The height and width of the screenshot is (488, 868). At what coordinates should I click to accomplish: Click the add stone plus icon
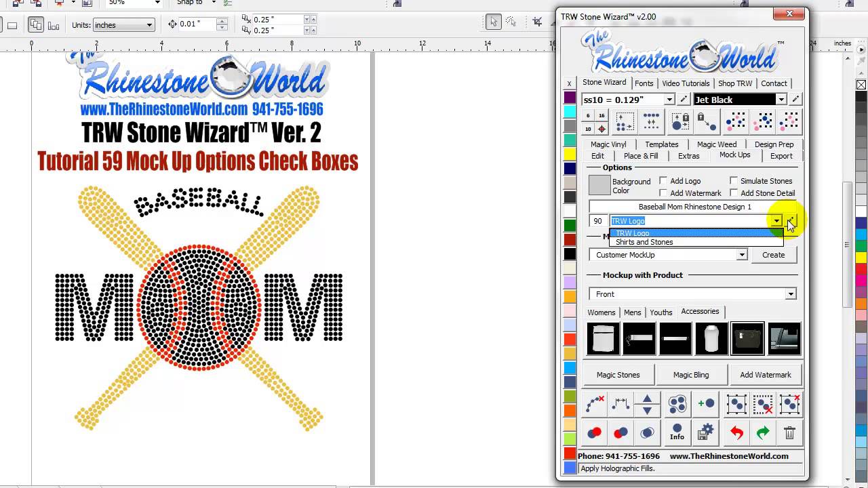coord(706,405)
